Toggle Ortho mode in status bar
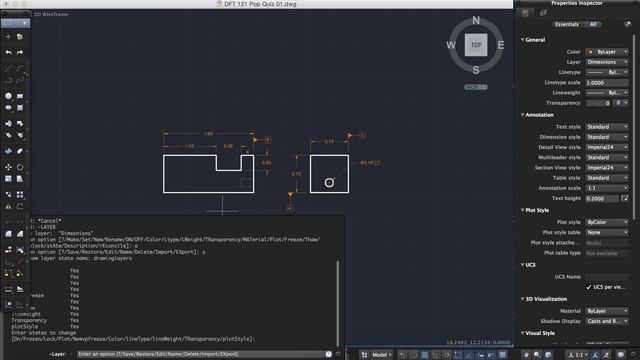 [435, 355]
